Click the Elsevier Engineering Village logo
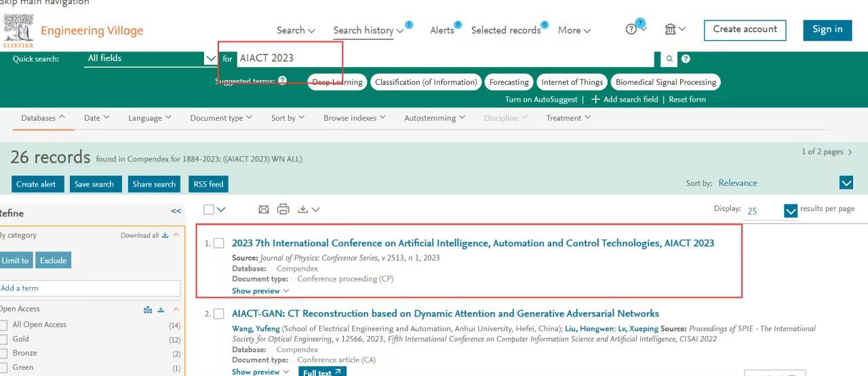The width and height of the screenshot is (868, 376). tap(73, 31)
